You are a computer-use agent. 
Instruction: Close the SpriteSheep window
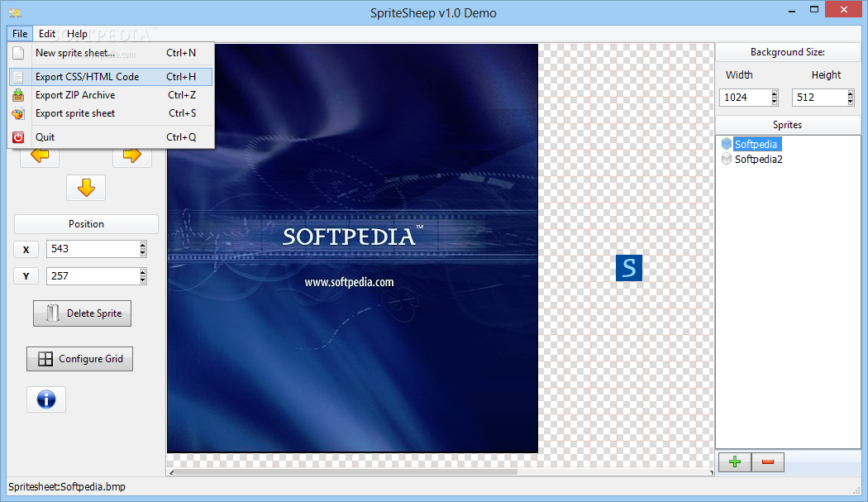(844, 9)
